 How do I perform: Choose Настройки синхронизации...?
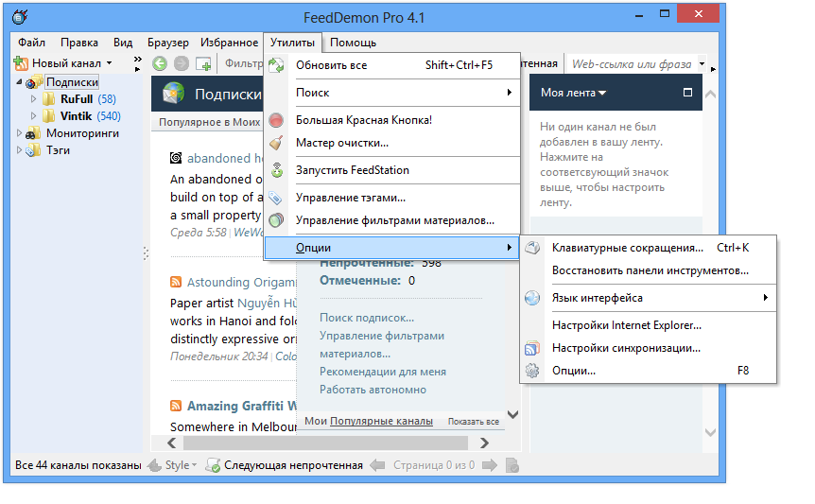click(649, 348)
